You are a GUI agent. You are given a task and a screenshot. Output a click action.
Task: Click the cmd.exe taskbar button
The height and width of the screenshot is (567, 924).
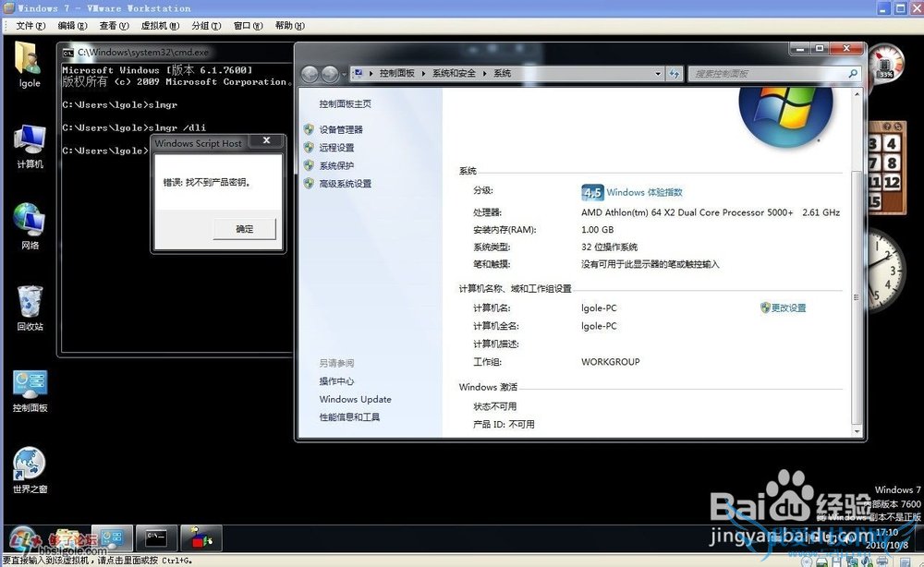(156, 538)
